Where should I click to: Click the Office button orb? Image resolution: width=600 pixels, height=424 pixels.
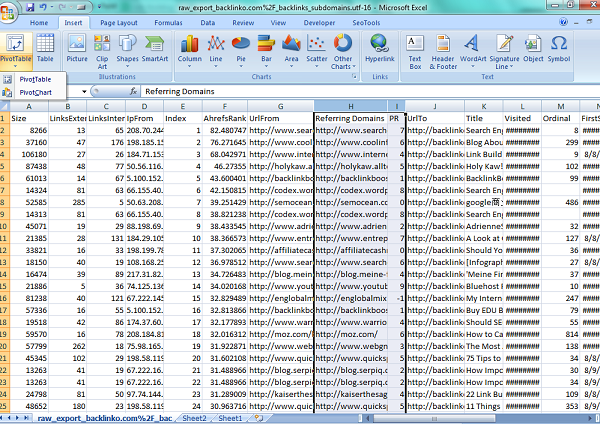coord(8,11)
